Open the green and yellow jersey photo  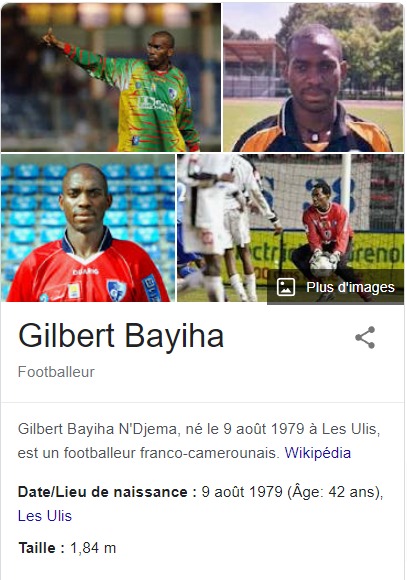tap(111, 77)
